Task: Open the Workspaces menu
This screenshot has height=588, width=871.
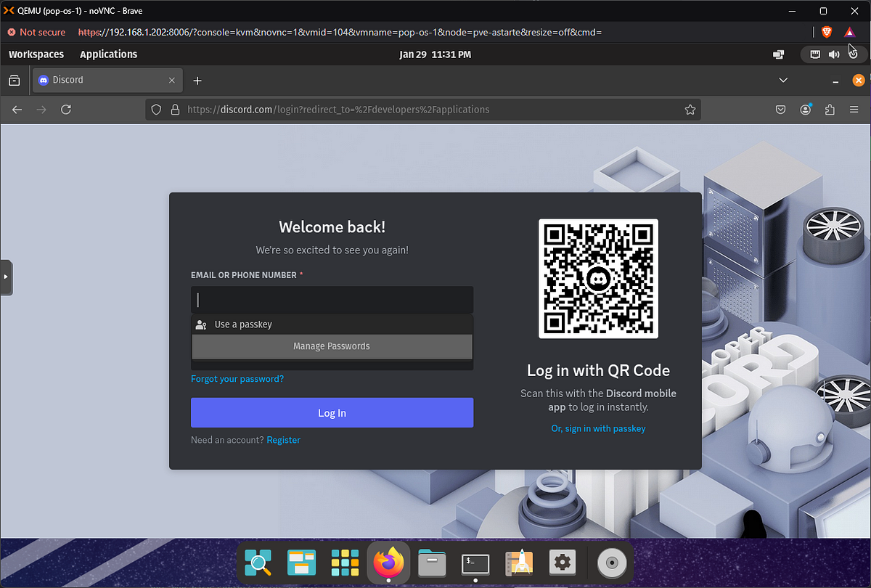Action: (36, 54)
